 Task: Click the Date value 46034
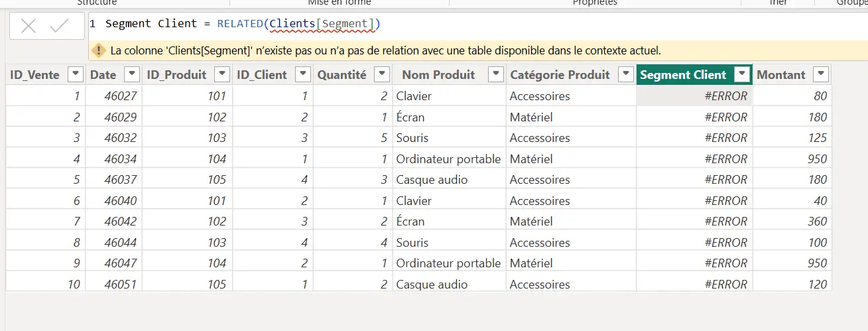pyautogui.click(x=113, y=159)
